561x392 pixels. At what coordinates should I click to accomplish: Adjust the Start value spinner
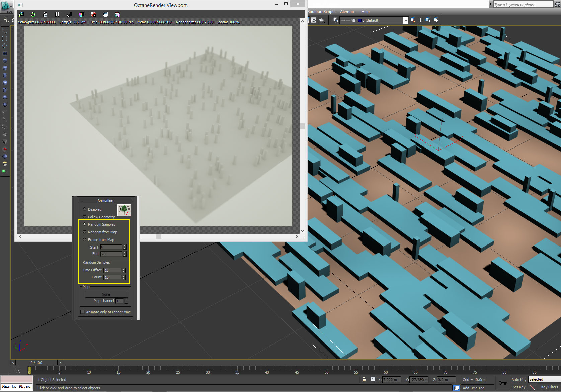[x=125, y=247]
